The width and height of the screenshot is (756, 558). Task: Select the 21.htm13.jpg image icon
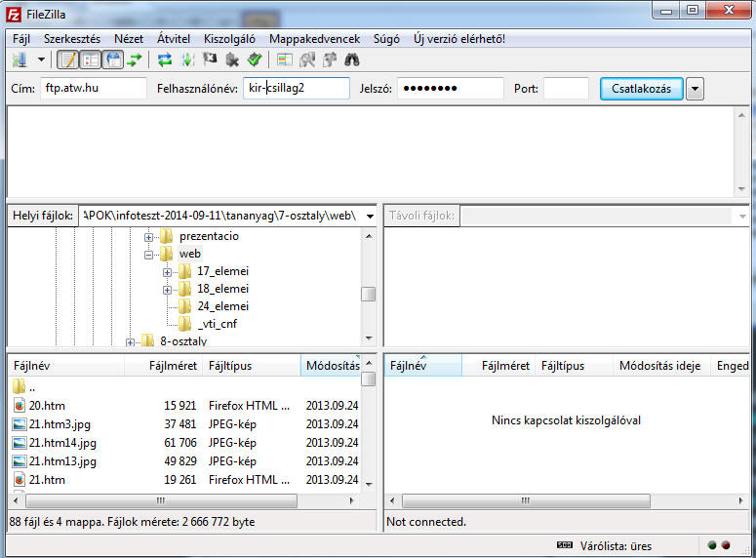[x=20, y=461]
